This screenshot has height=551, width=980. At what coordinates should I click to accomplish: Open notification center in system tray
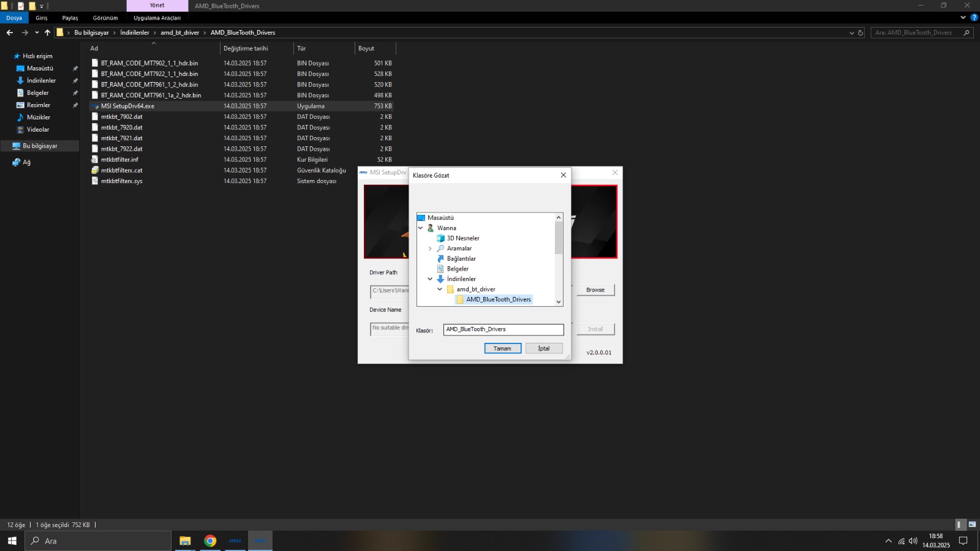[963, 541]
